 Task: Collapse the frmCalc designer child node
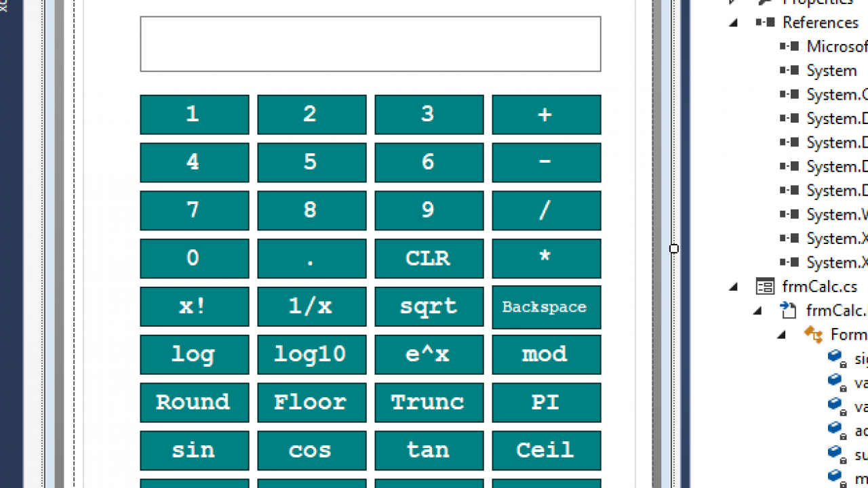[757, 311]
